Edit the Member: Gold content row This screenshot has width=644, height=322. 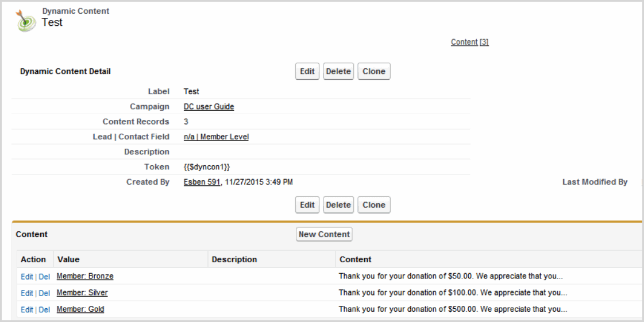coord(26,310)
